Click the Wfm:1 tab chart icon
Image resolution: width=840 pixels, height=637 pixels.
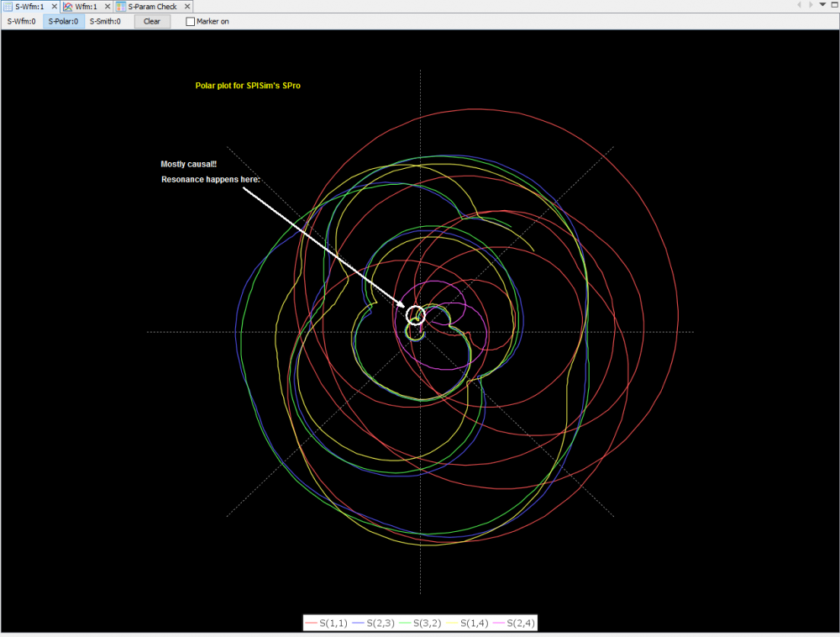(x=68, y=6)
